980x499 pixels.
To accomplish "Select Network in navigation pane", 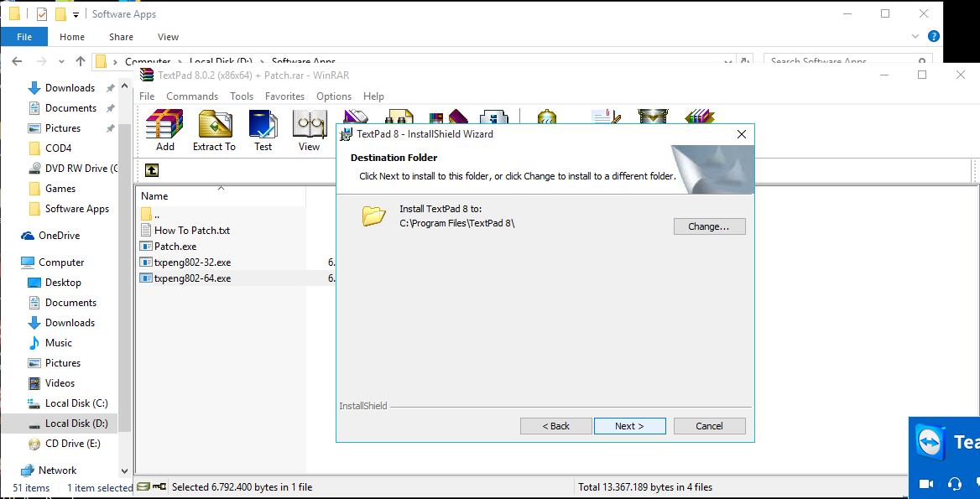I will [x=49, y=470].
